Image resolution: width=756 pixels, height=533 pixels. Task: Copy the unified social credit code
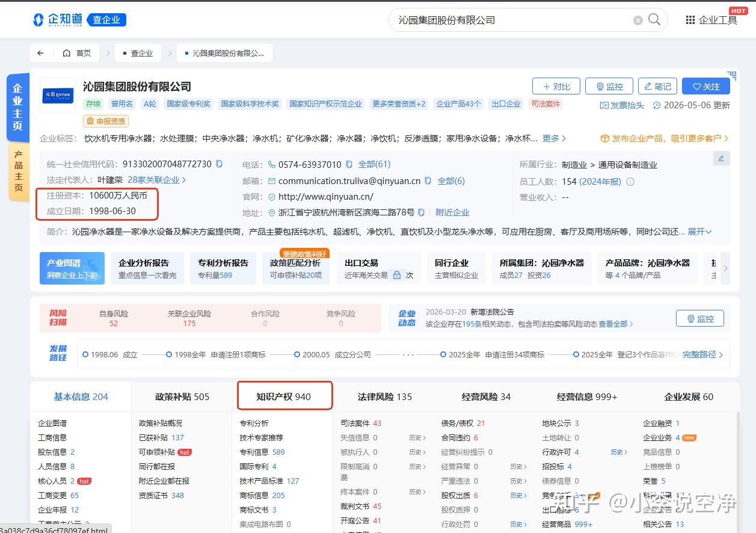[219, 164]
